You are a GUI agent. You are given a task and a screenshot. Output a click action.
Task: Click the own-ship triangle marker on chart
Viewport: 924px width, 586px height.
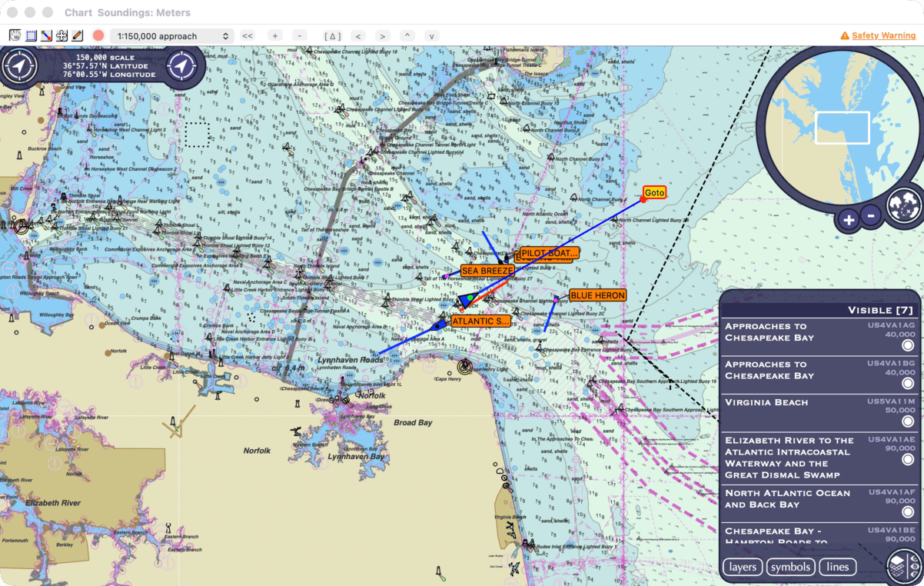[467, 300]
